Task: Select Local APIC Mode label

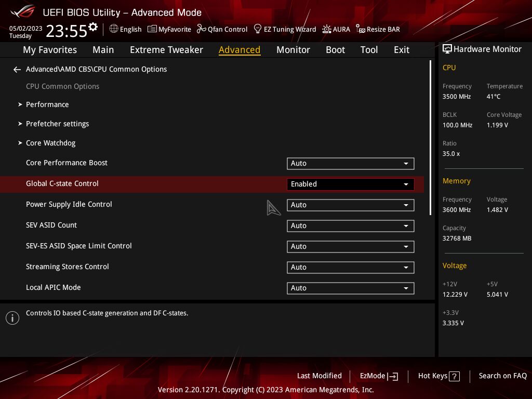Action: [x=54, y=287]
